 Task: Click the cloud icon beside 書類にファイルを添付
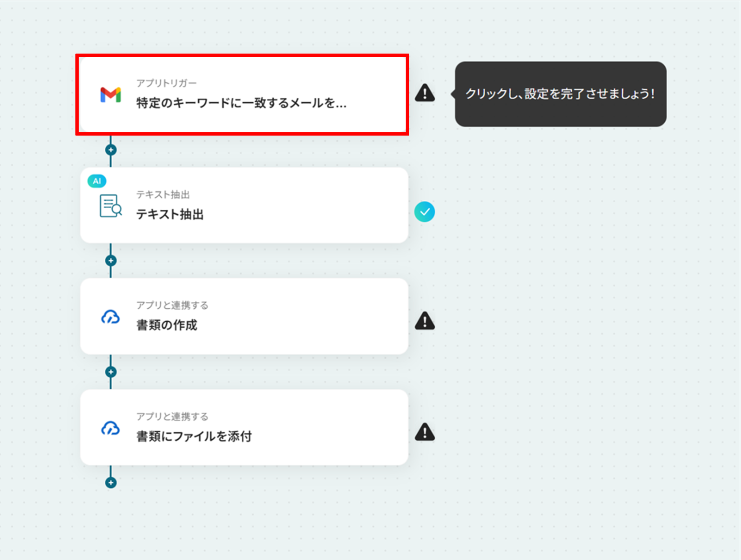[110, 428]
